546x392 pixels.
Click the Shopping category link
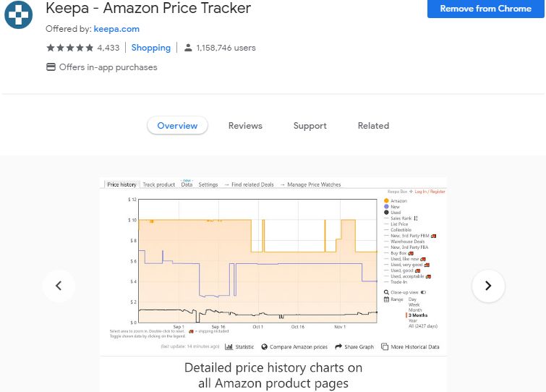click(151, 48)
